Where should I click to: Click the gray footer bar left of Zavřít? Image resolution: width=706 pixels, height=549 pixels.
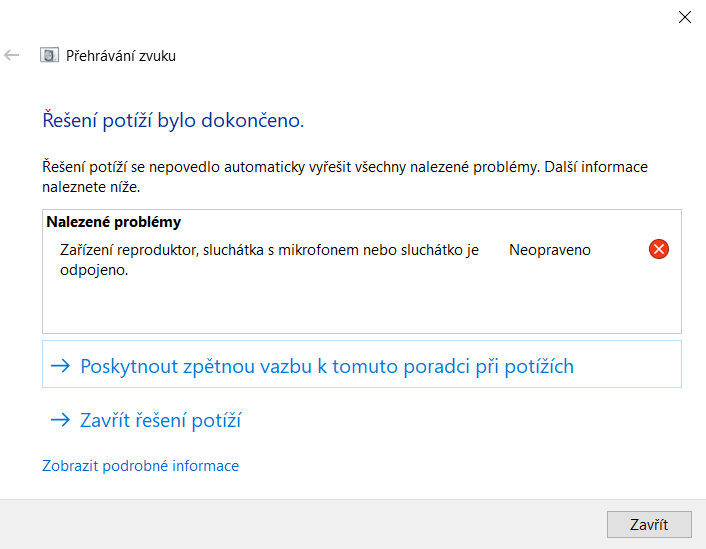point(300,524)
